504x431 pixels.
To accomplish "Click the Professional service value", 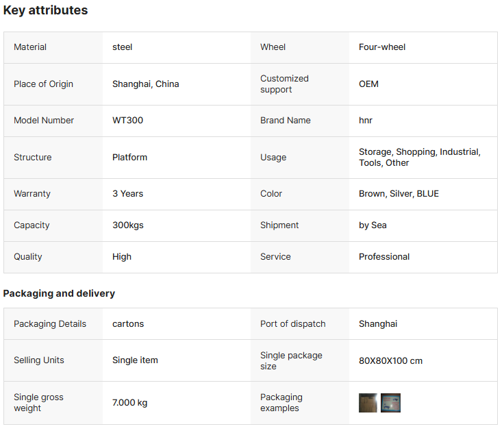I will point(384,257).
